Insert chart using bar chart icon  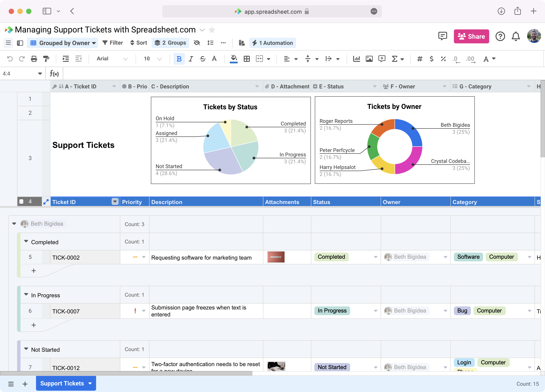click(356, 59)
